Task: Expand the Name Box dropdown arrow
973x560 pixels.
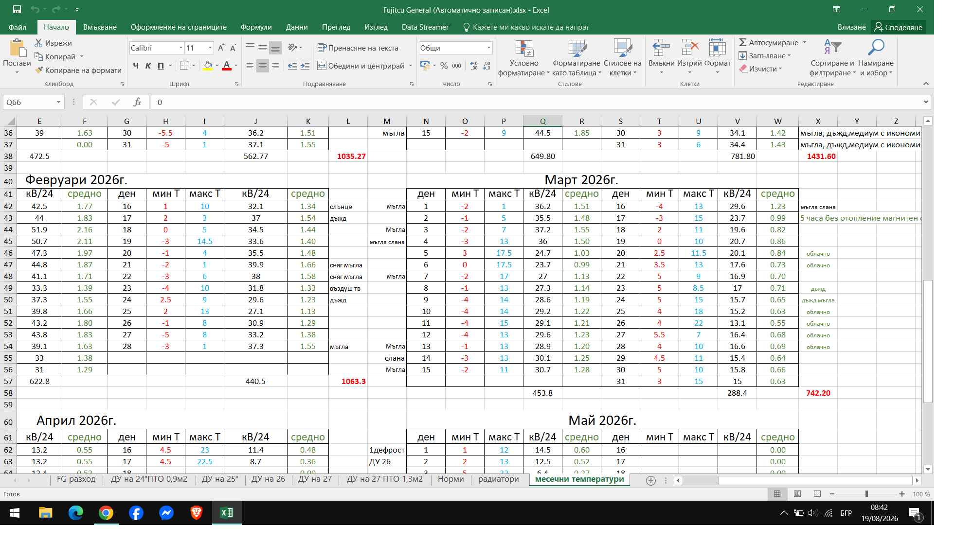Action: point(58,102)
